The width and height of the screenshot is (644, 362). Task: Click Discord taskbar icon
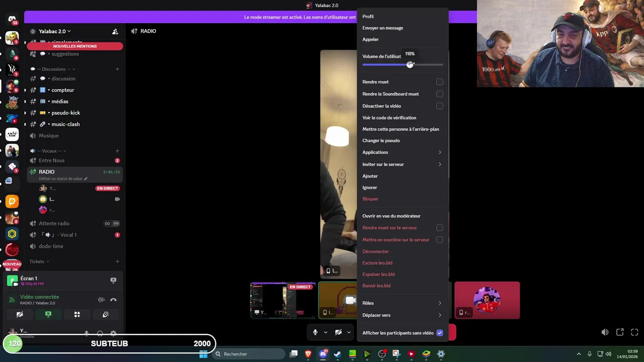coord(323,354)
